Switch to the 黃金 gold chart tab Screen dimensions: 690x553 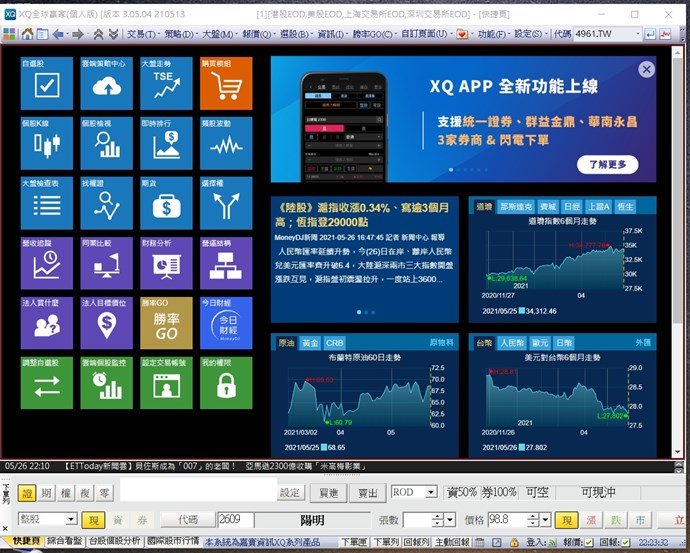[309, 343]
